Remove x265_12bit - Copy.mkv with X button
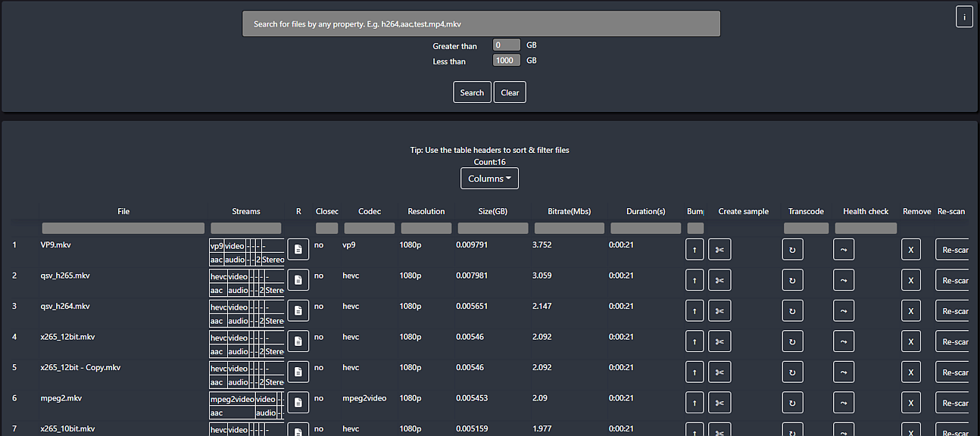The image size is (980, 436). click(x=911, y=372)
